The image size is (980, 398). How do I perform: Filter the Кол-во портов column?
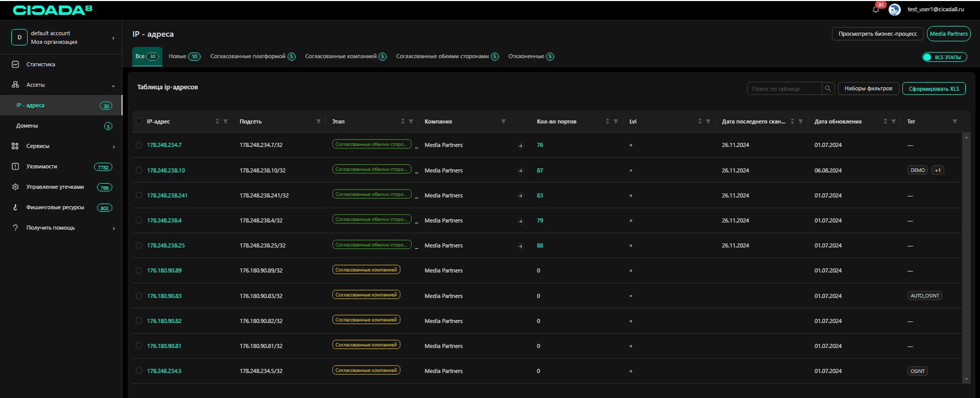point(616,121)
